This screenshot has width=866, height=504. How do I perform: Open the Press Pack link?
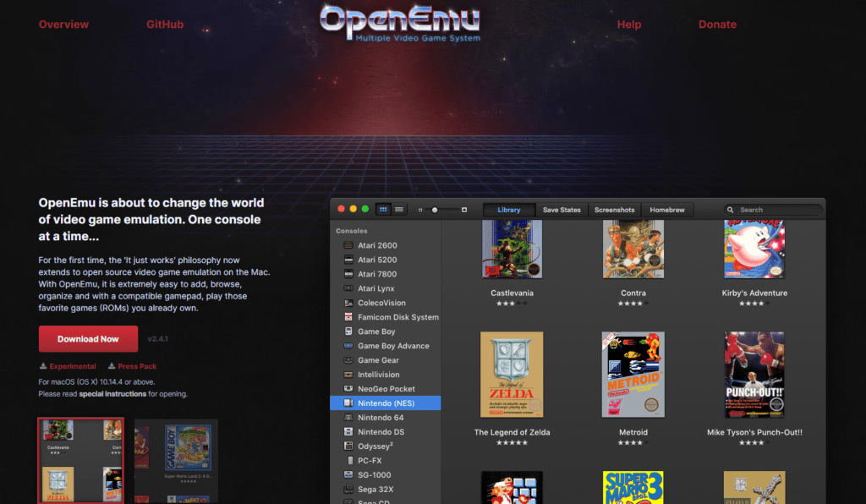(x=137, y=366)
